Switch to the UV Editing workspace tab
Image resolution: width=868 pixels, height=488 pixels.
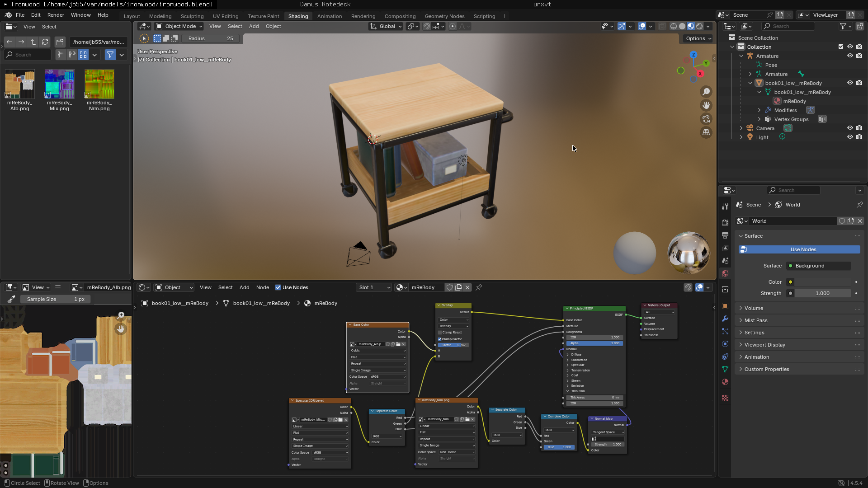click(x=225, y=16)
